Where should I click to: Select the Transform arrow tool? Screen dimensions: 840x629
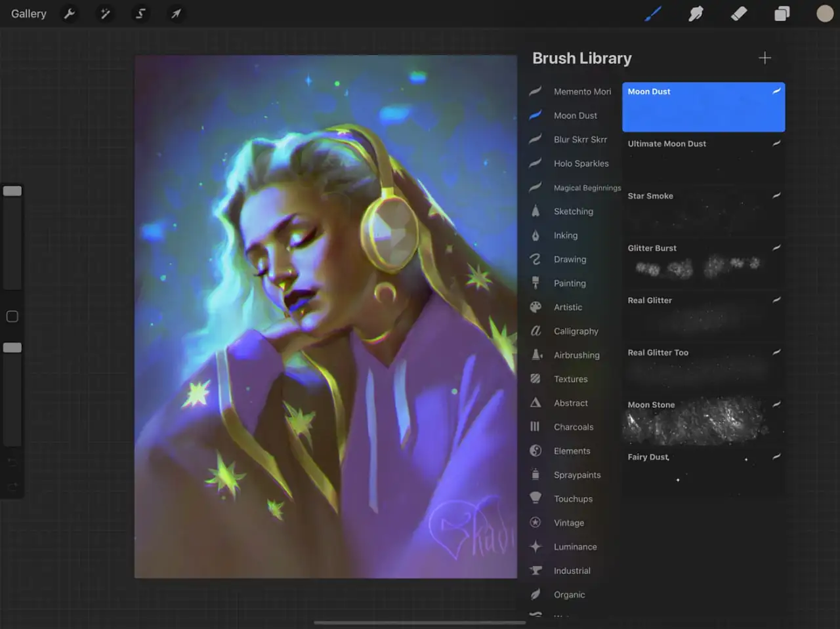coord(176,14)
